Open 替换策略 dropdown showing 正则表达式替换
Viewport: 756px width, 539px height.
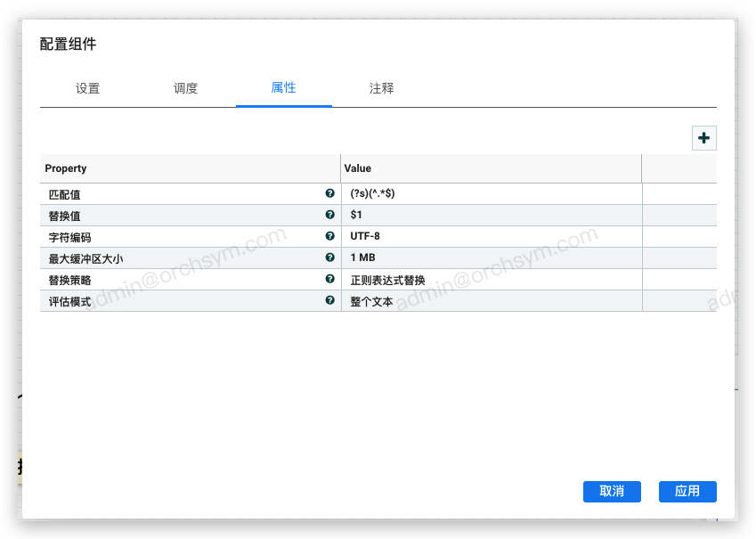490,279
